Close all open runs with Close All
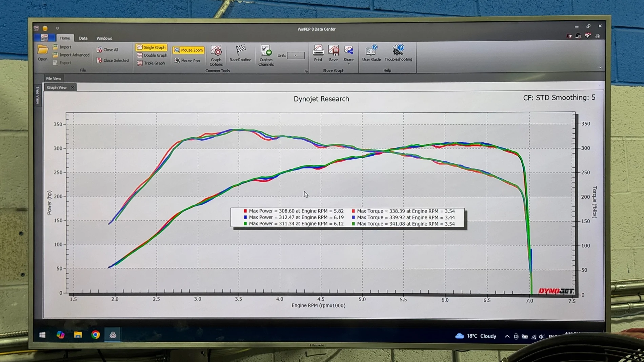This screenshot has height=362, width=644. click(107, 50)
